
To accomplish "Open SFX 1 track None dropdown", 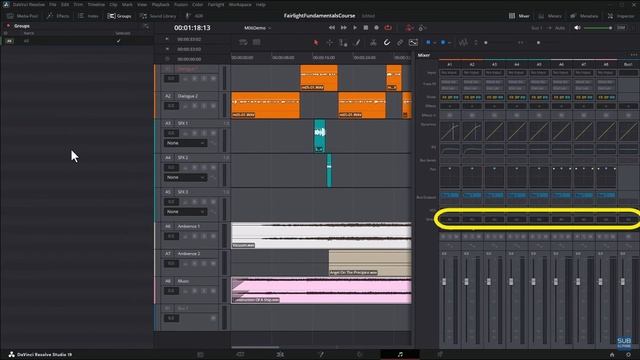I will [185, 143].
